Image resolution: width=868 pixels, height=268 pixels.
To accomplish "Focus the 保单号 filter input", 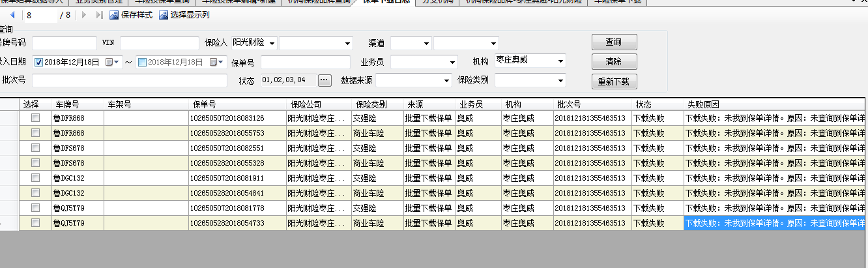I will pyautogui.click(x=306, y=62).
